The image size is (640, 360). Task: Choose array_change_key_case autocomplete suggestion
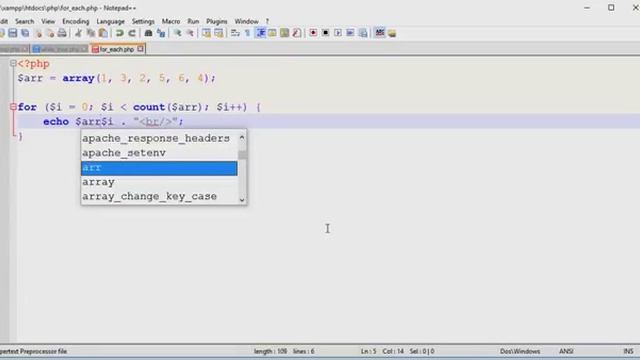159,197
